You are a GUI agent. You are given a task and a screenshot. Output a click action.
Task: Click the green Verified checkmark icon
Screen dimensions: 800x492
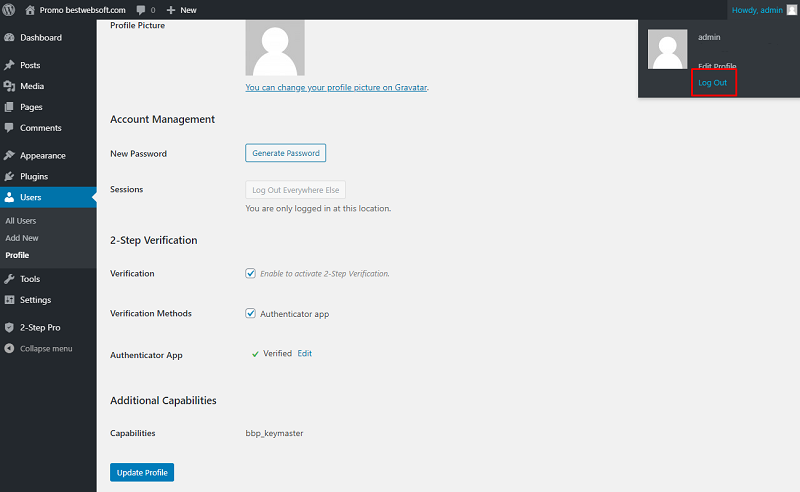[255, 354]
